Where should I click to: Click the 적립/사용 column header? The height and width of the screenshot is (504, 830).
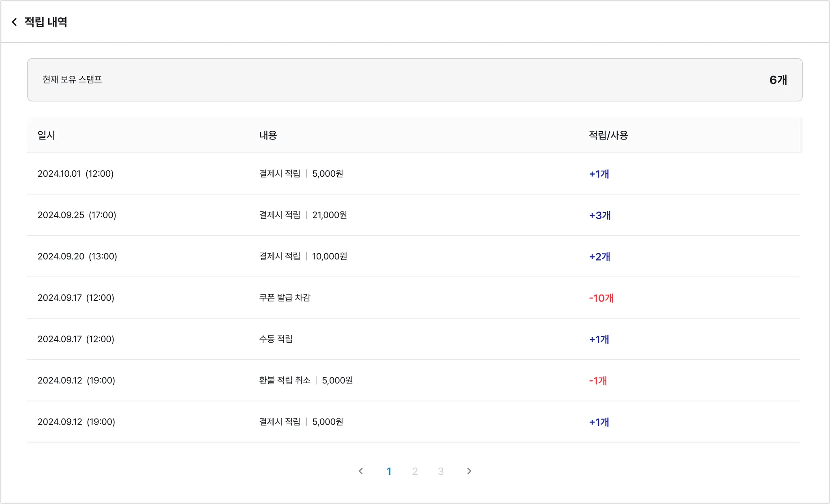[608, 135]
